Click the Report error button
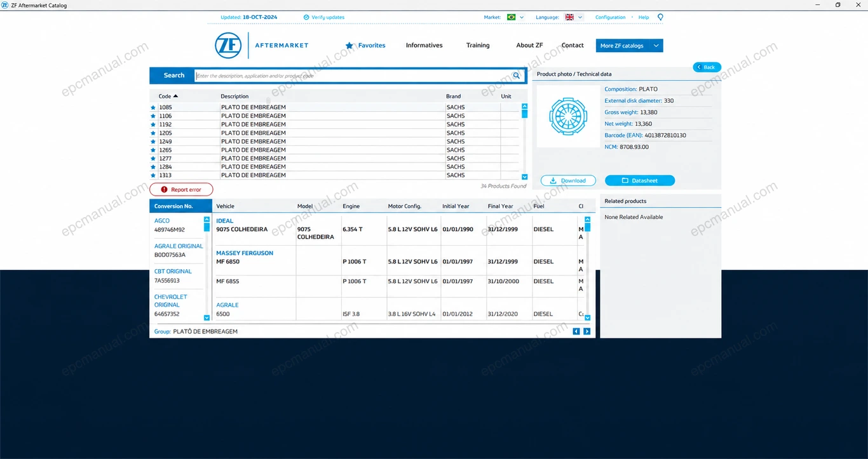This screenshot has height=459, width=868. (181, 189)
